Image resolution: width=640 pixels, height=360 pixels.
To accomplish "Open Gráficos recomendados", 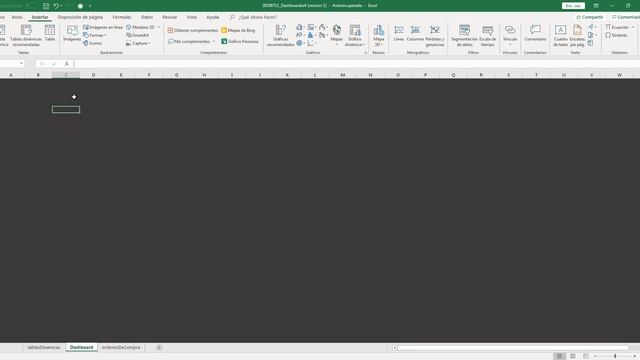I will [x=280, y=36].
